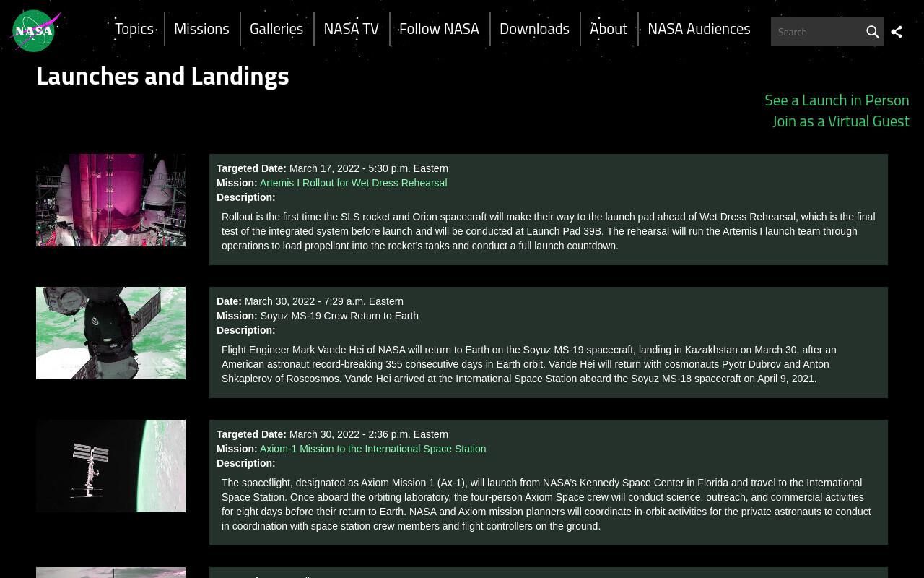Click the Vande Hei return description paragraph
The image size is (924, 578).
[529, 364]
